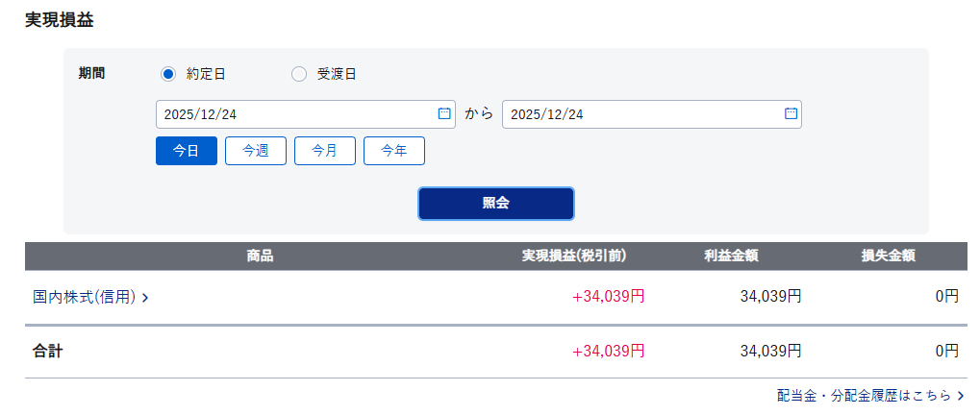Click the 利益金額 column header
This screenshot has width=980, height=415.
(731, 256)
